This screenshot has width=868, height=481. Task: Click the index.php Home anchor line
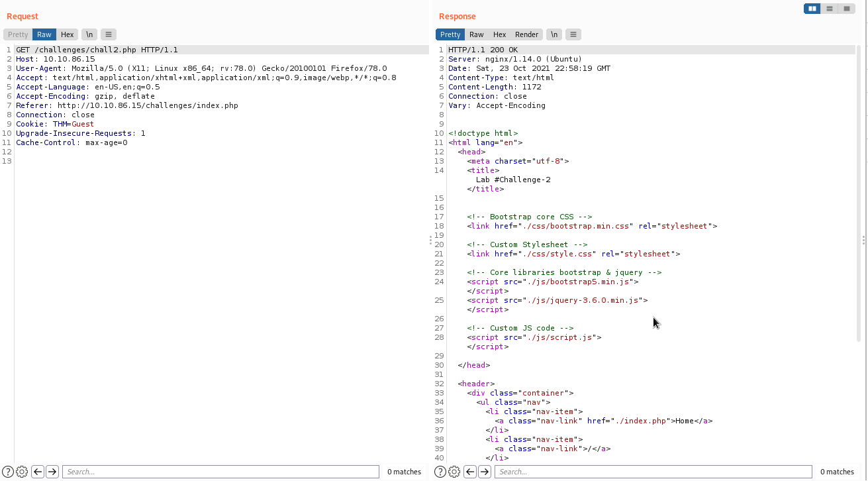(x=604, y=421)
